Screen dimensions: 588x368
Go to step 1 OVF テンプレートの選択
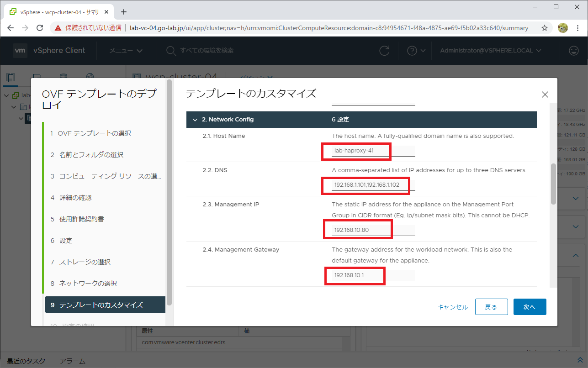pos(91,133)
